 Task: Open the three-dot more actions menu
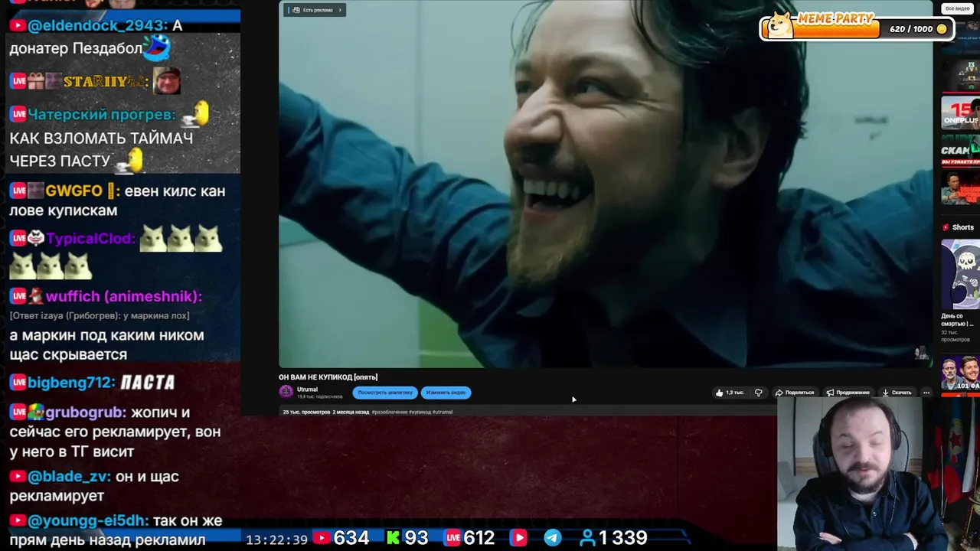[926, 393]
